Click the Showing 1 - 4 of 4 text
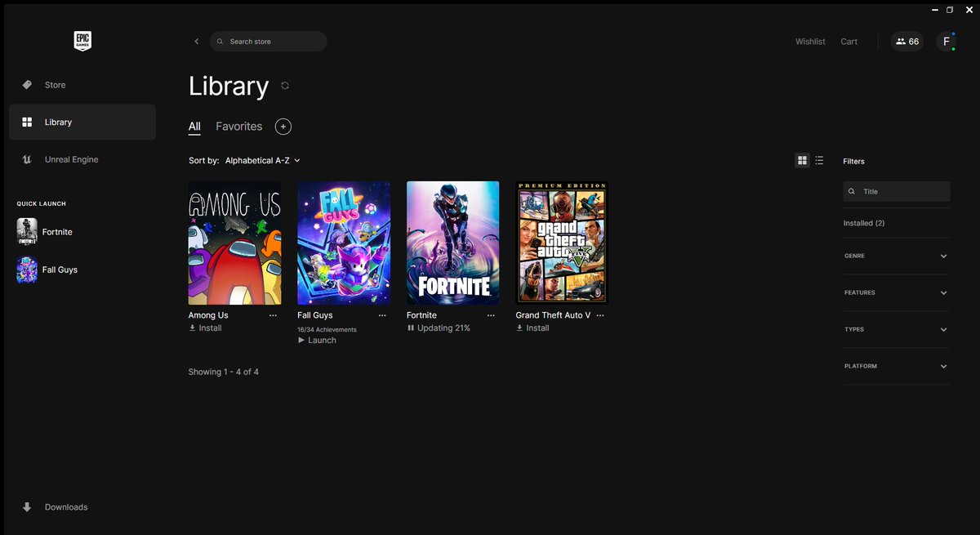980x535 pixels. point(223,372)
